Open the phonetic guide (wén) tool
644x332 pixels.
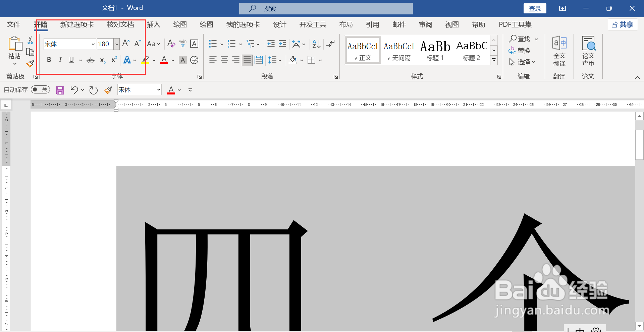(x=183, y=44)
